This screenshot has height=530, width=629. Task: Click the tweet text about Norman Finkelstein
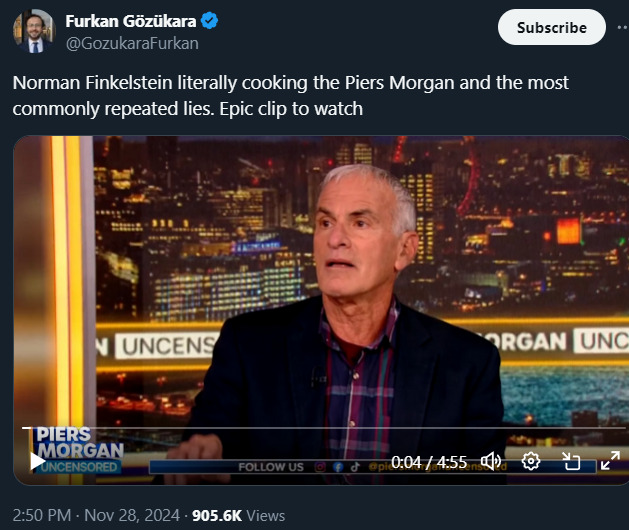tap(290, 95)
